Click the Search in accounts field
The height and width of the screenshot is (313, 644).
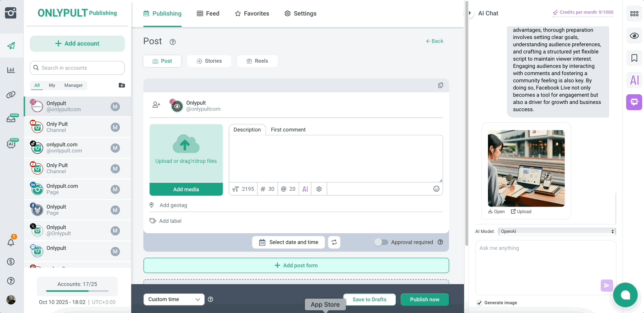pos(77,68)
